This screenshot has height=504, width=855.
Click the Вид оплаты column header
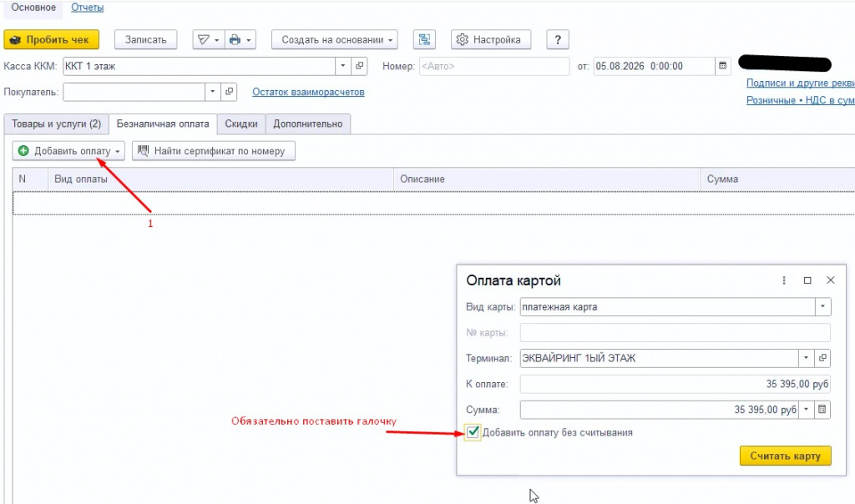220,179
